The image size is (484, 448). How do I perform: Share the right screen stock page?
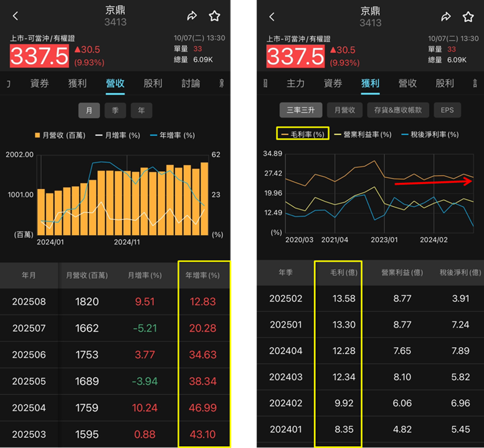446,17
